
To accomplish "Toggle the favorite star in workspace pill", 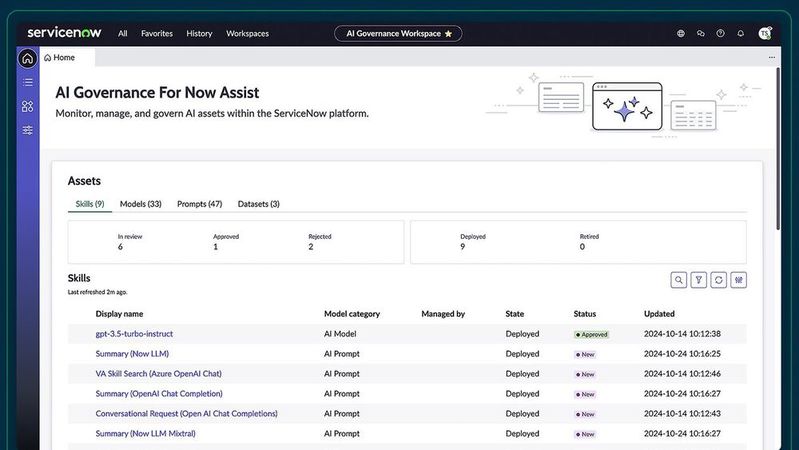I will (448, 34).
